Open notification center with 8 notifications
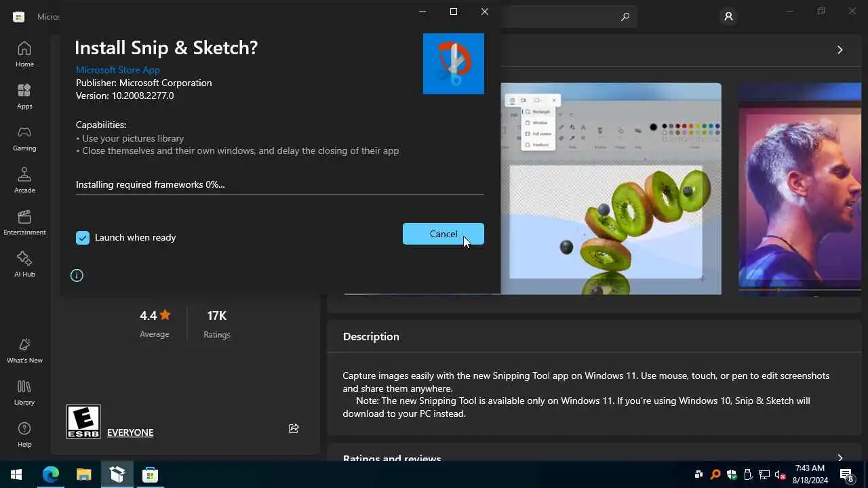The image size is (868, 488). point(846,474)
